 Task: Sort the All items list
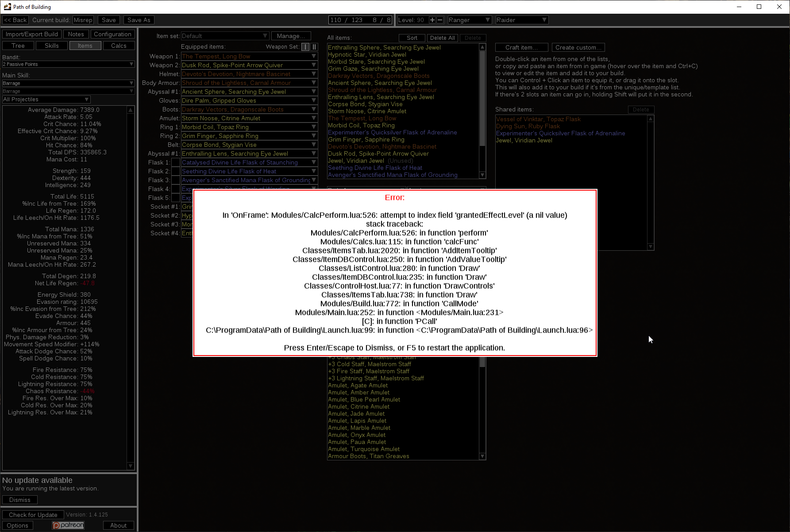point(411,38)
